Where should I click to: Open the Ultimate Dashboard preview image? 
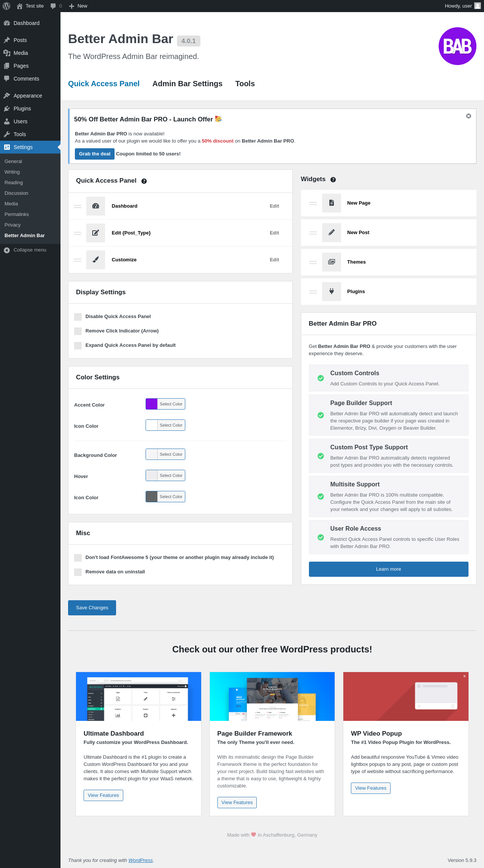tap(138, 696)
